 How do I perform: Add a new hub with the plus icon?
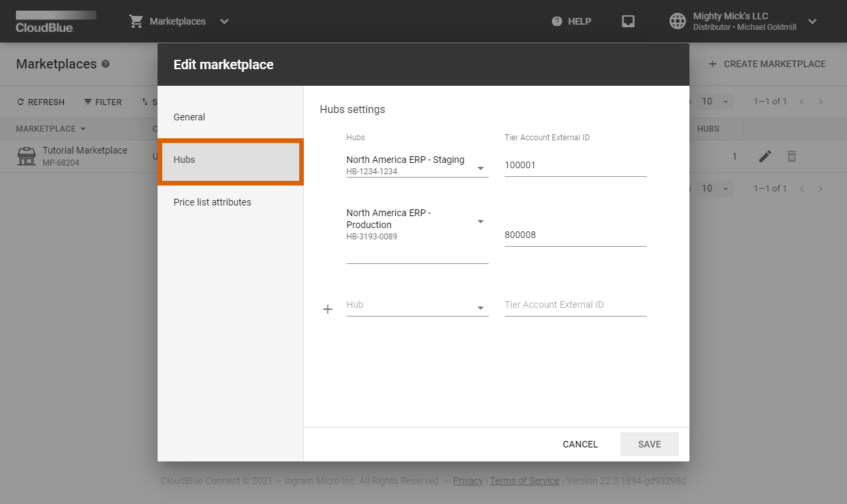point(327,309)
